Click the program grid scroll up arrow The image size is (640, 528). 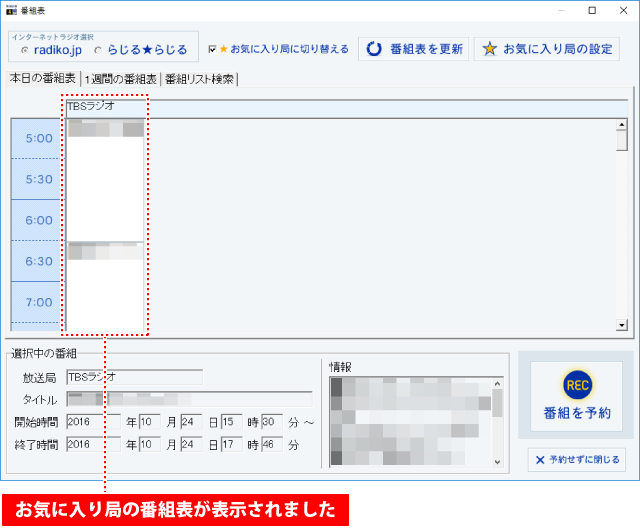622,124
